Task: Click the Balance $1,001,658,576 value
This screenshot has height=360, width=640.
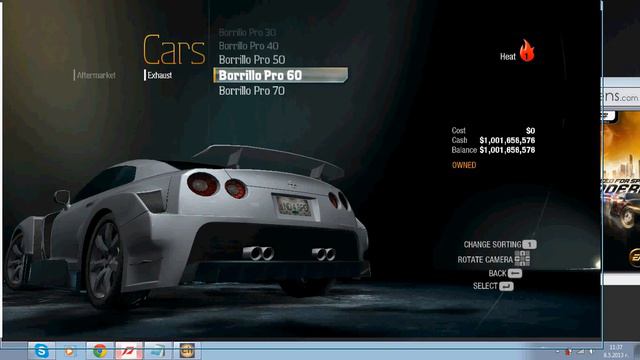Action: coord(507,150)
